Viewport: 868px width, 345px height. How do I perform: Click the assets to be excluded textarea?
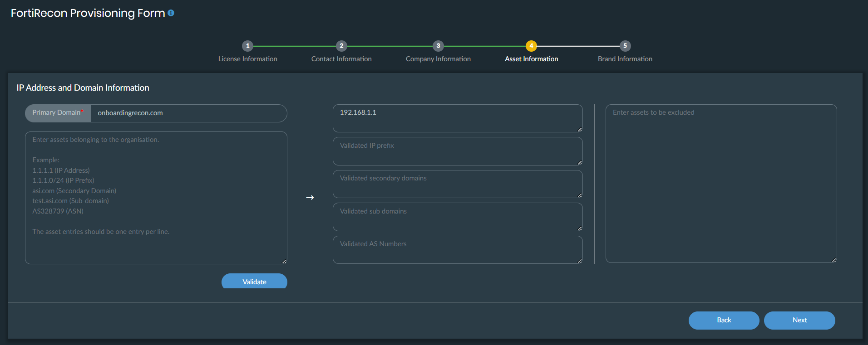tap(721, 184)
